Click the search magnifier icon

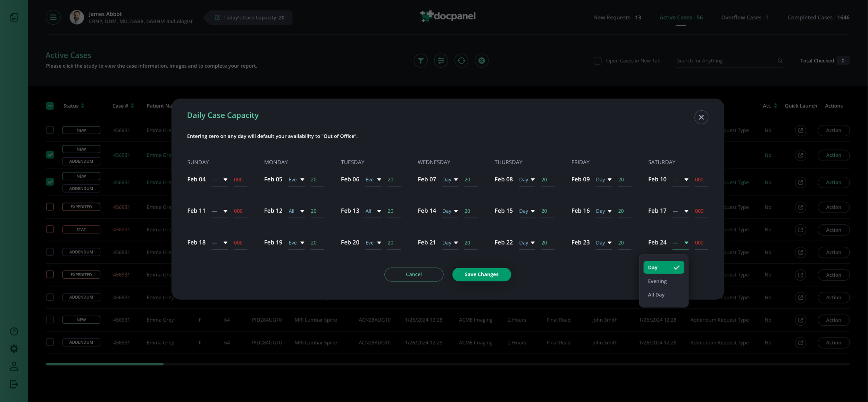pos(780,61)
